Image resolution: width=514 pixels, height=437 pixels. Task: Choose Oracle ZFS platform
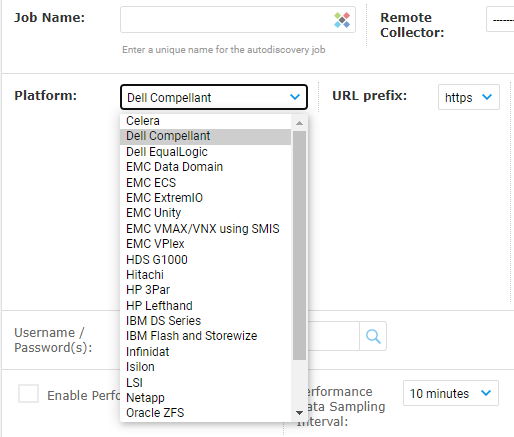tap(206, 413)
